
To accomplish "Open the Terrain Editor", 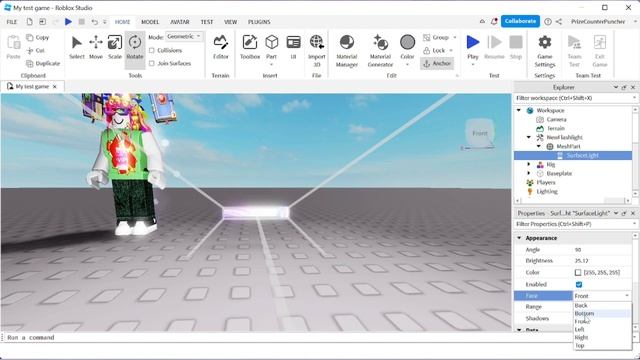I will click(x=220, y=47).
